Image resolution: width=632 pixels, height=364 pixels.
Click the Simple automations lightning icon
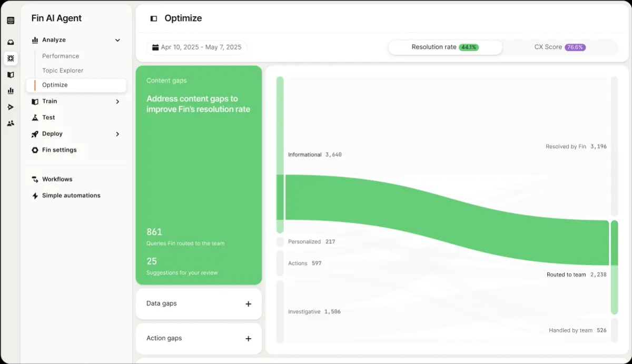point(35,195)
